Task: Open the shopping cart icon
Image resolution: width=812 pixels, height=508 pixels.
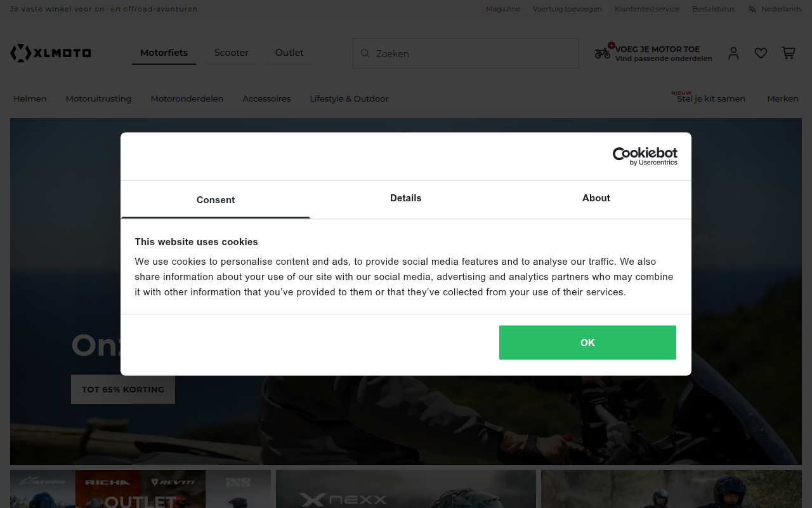Action: [x=789, y=53]
